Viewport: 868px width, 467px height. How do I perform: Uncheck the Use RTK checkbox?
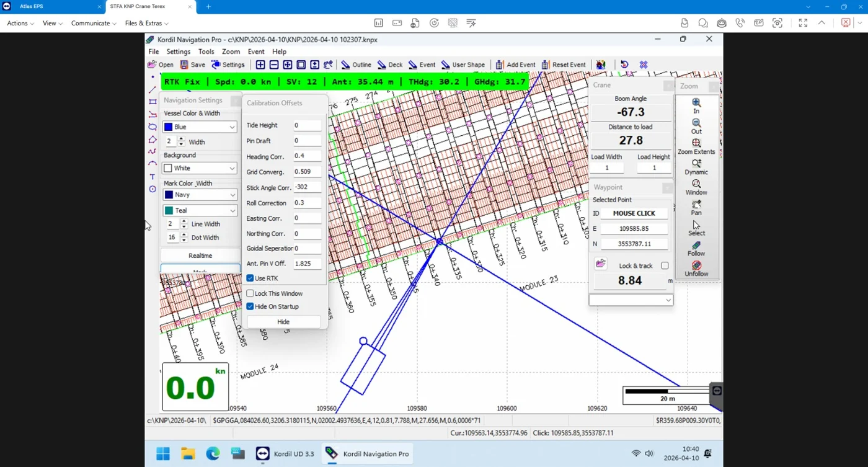point(250,278)
